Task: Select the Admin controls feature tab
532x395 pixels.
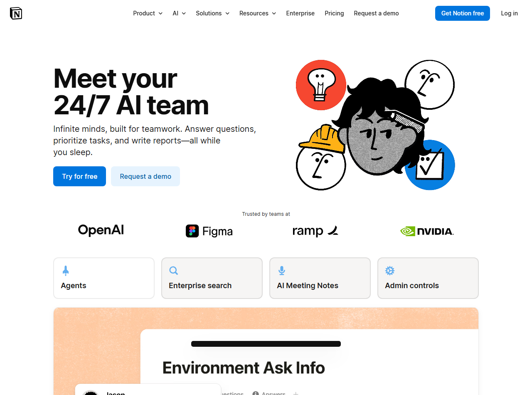Action: click(x=428, y=278)
